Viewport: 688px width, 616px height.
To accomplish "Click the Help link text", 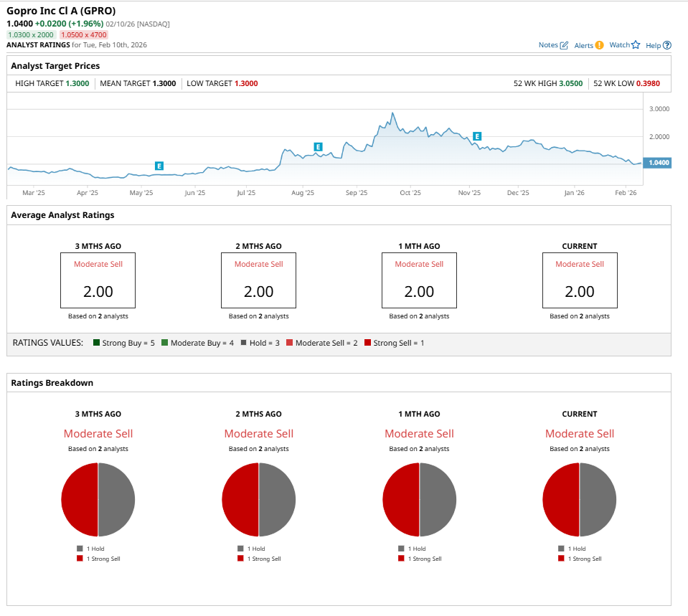I will [x=653, y=45].
